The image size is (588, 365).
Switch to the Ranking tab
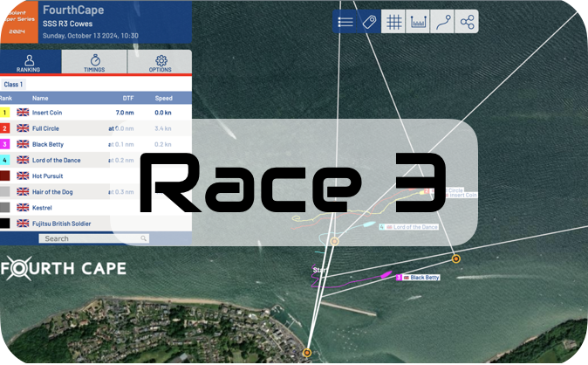coord(30,62)
